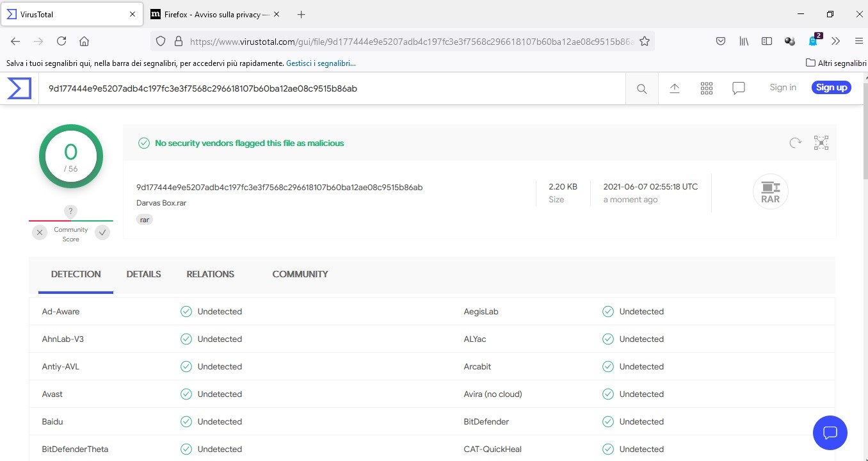The image size is (868, 461).
Task: Click the AegisLab vendor name
Action: tap(481, 312)
